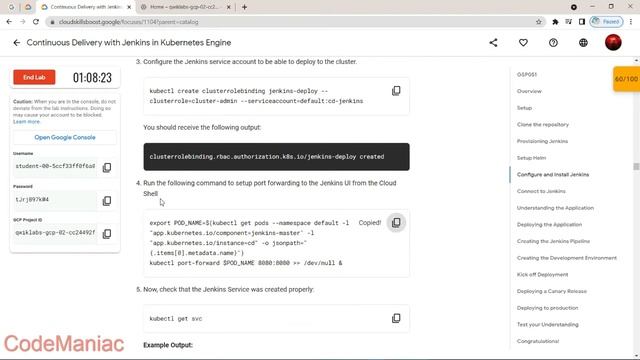640x360 pixels.
Task: Jump to Understanding the Application section
Action: click(x=555, y=208)
